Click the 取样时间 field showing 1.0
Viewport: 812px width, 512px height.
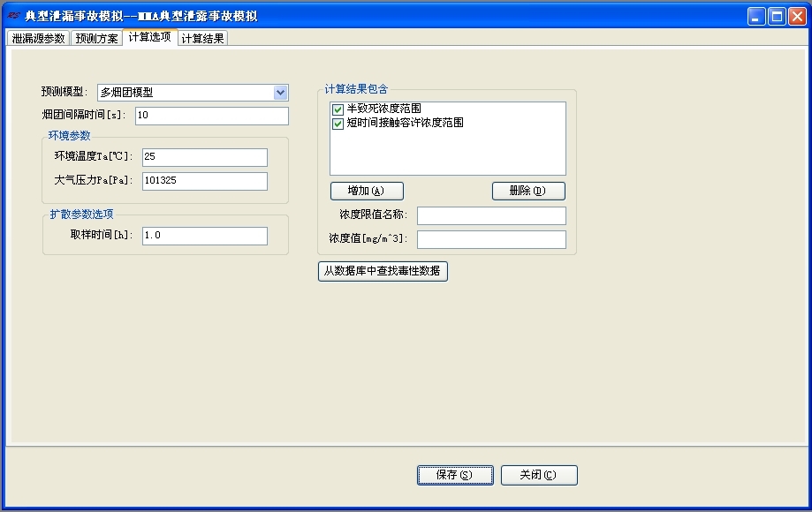205,236
